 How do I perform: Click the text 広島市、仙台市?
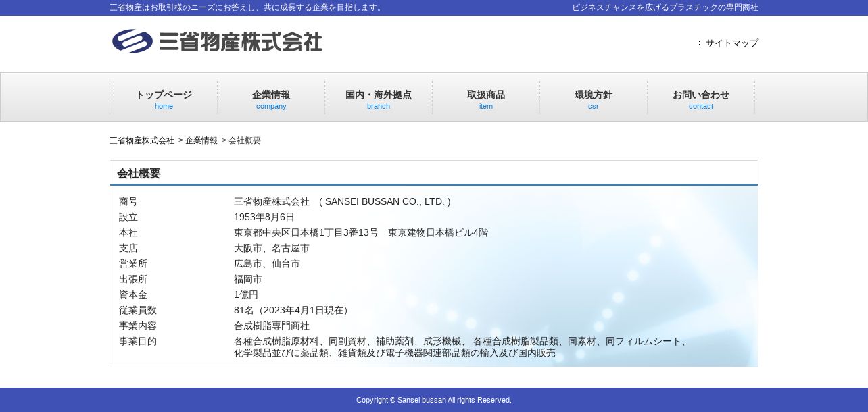pyautogui.click(x=267, y=263)
